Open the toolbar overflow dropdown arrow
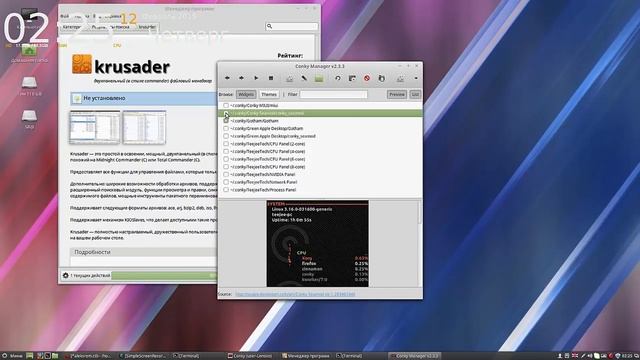 416,78
